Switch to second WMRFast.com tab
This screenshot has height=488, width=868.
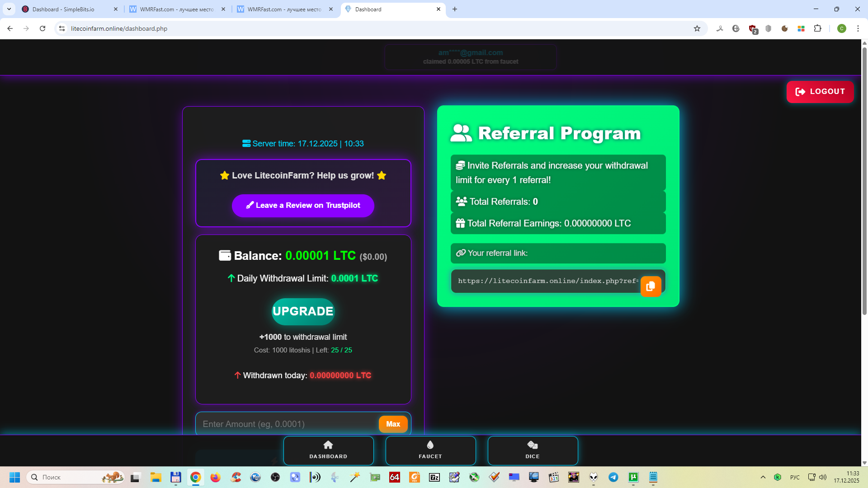284,9
